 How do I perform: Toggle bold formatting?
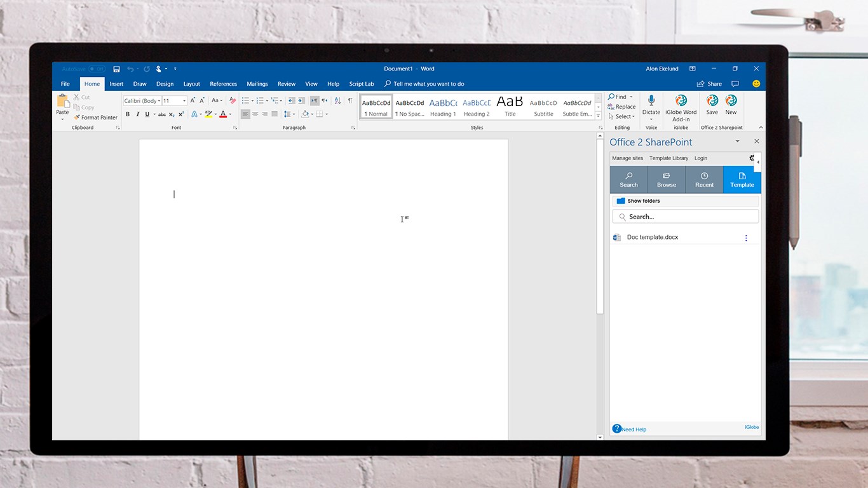coord(128,114)
